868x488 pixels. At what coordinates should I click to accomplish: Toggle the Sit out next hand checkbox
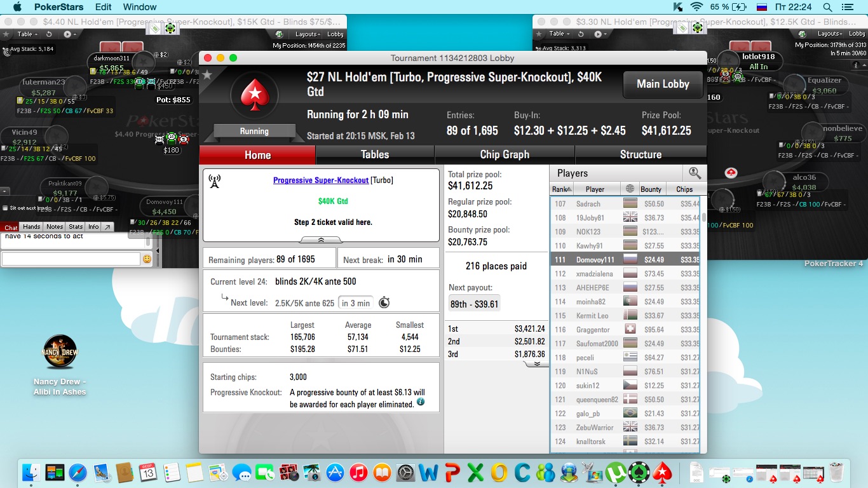coord(5,208)
